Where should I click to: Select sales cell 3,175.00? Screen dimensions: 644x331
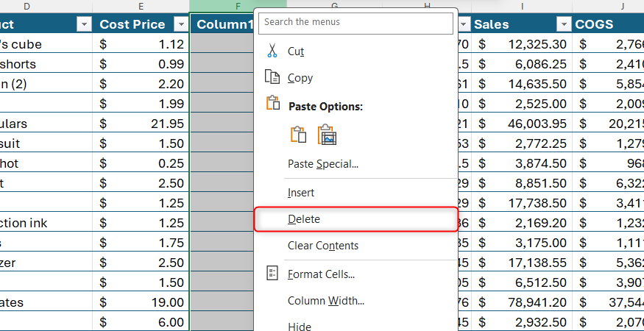tap(522, 243)
